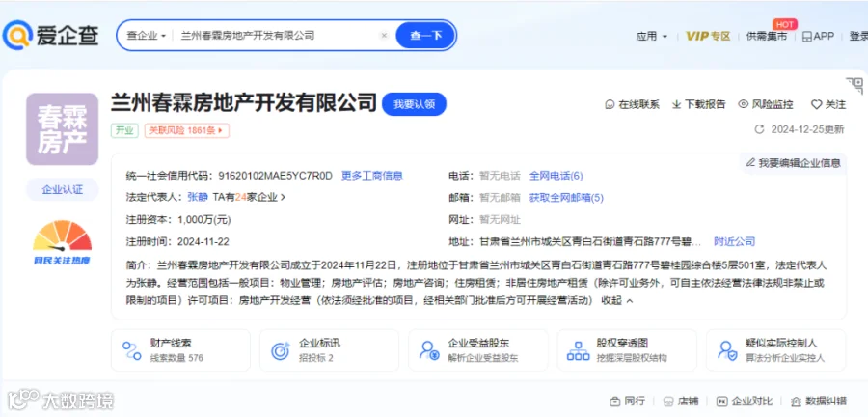Click 企业对比 PK option
This screenshot has width=868, height=417.
745,401
